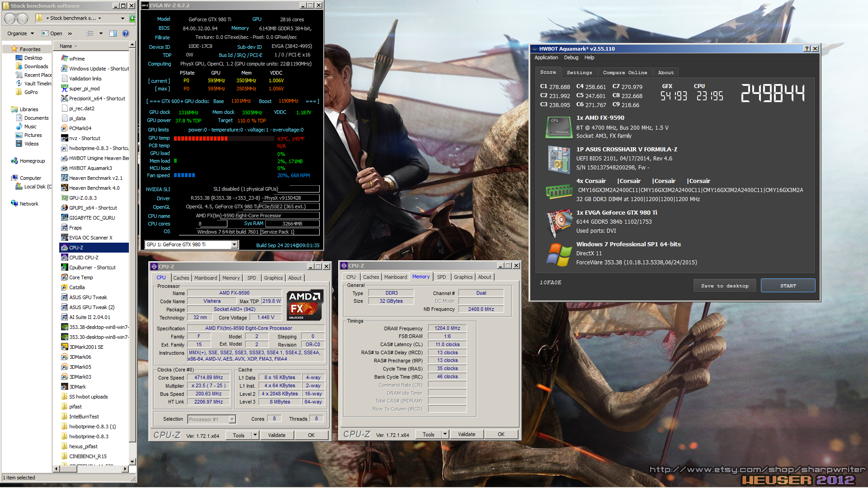868x488 pixels.
Task: Click the Aquamark motherboard icon
Action: [x=559, y=159]
